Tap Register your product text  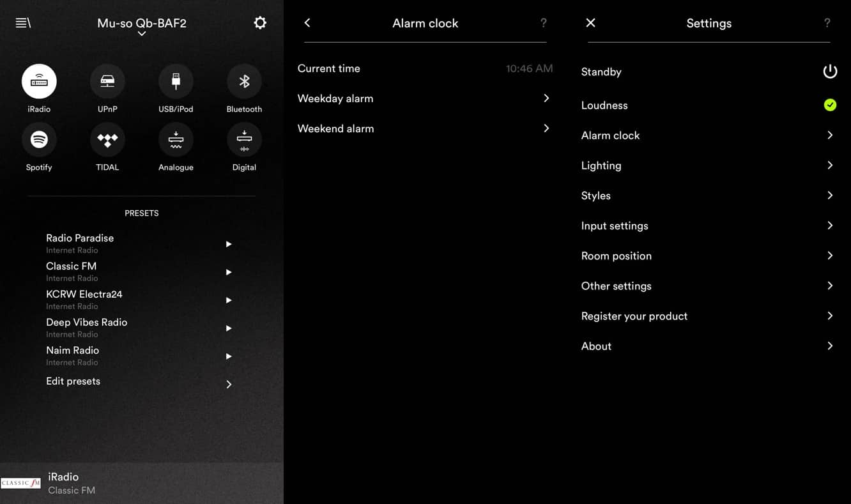pyautogui.click(x=634, y=316)
